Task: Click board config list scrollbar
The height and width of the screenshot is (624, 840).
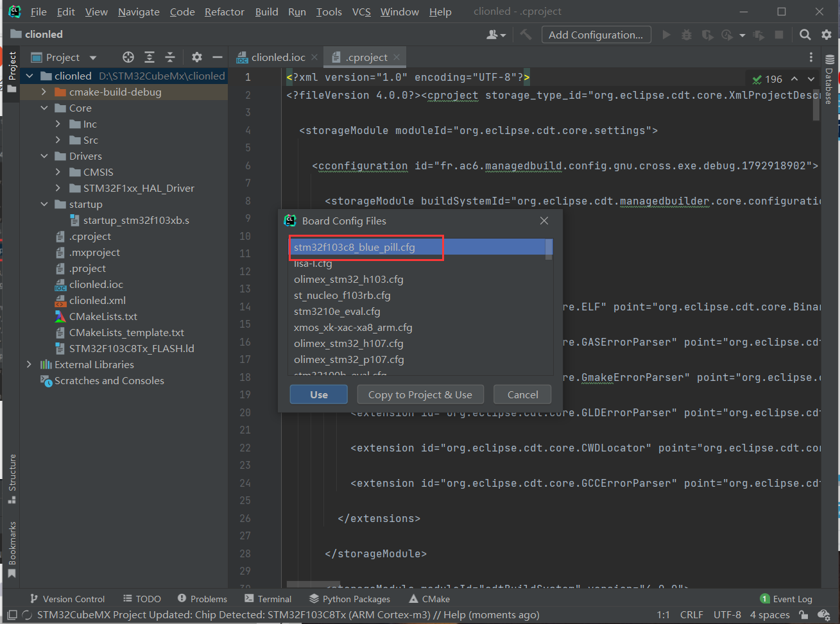Action: (x=549, y=249)
